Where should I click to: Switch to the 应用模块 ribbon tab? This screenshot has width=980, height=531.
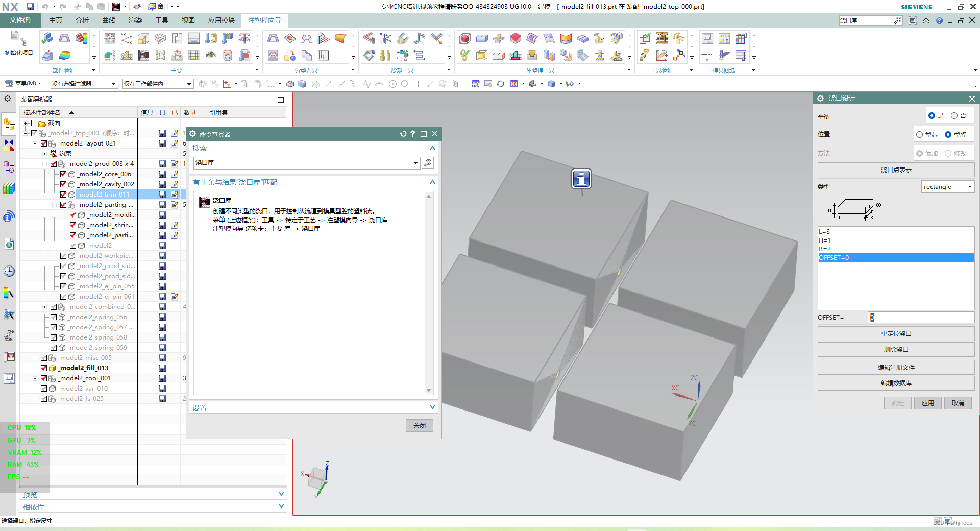[222, 20]
